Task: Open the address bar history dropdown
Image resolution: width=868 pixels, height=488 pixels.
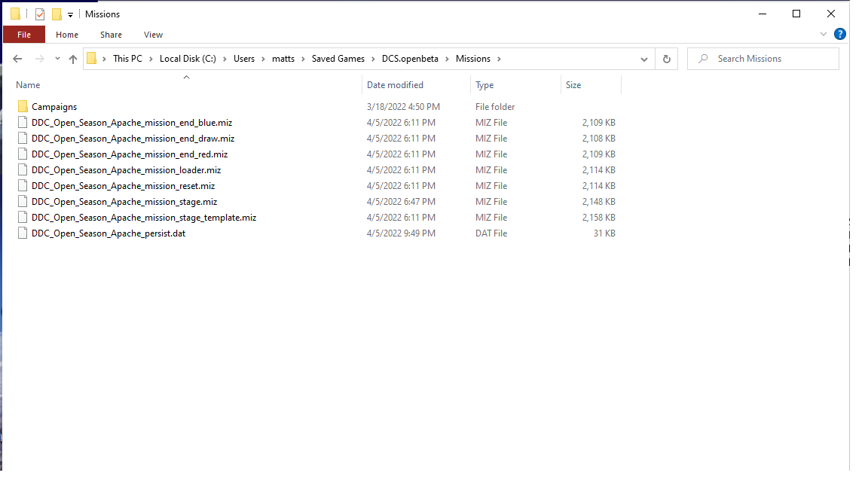Action: 643,59
